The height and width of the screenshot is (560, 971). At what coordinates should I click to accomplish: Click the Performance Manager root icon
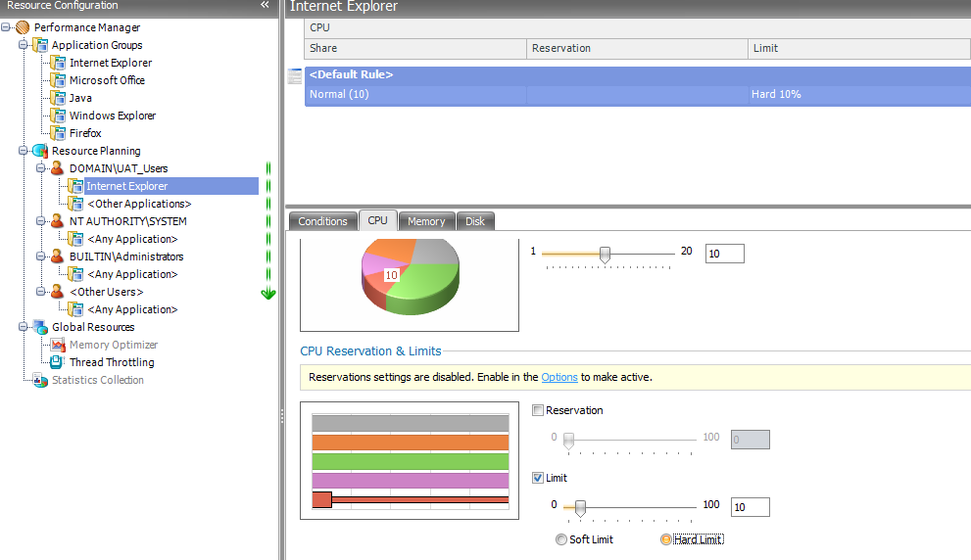click(23, 27)
